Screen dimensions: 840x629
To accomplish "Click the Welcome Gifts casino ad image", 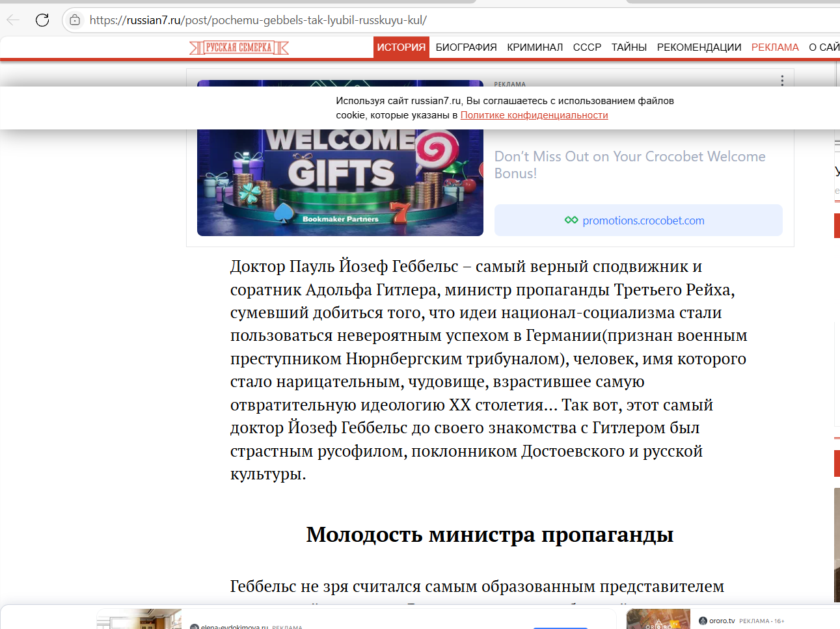I will pos(340,181).
